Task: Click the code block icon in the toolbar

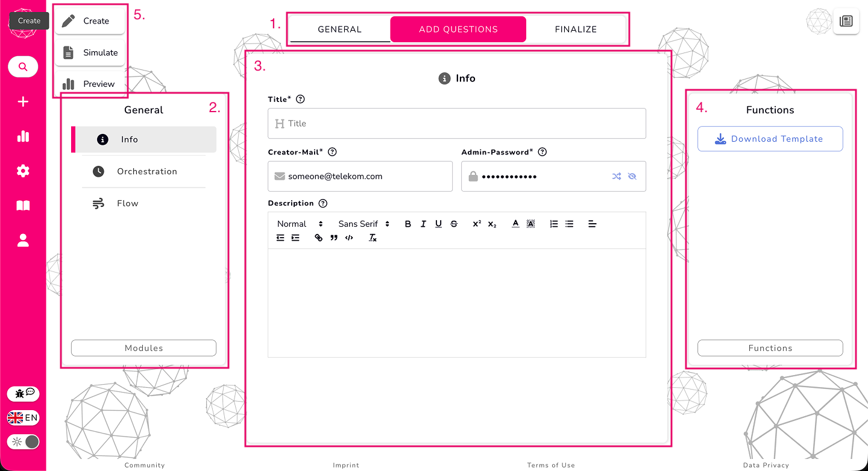Action: (x=349, y=238)
